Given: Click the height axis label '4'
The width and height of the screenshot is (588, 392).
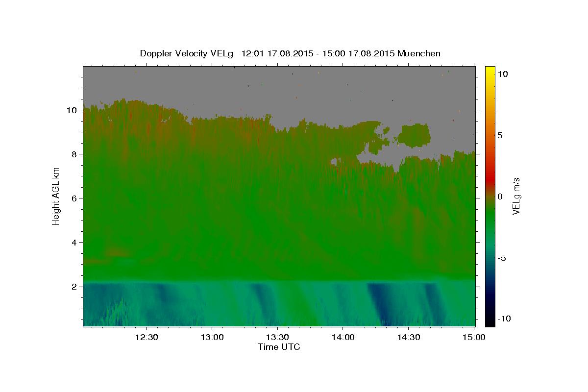Looking at the screenshot, I should click(74, 243).
